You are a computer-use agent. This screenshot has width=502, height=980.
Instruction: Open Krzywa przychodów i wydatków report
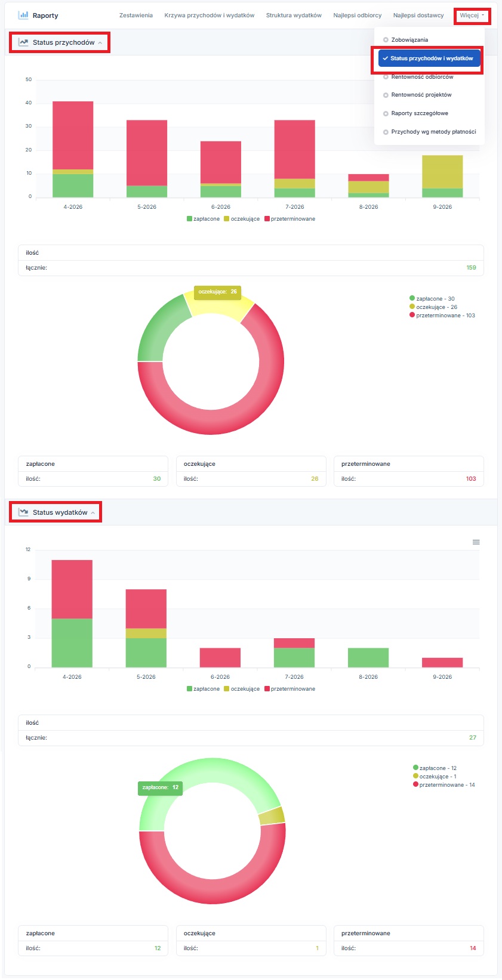tap(210, 16)
